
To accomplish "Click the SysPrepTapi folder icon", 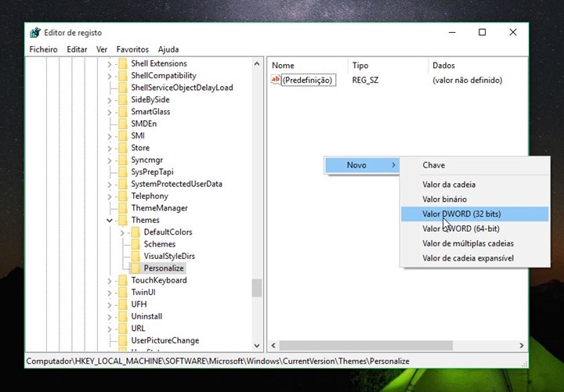I will coord(123,172).
